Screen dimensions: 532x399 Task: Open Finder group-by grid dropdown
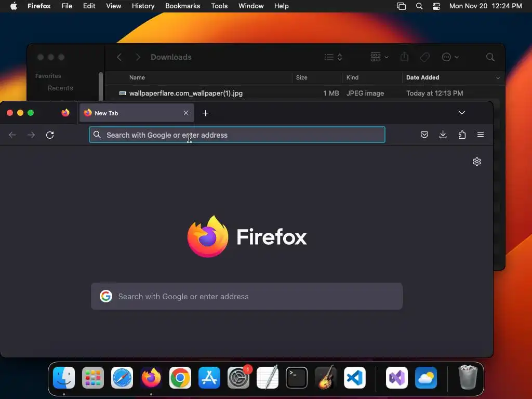(x=379, y=57)
